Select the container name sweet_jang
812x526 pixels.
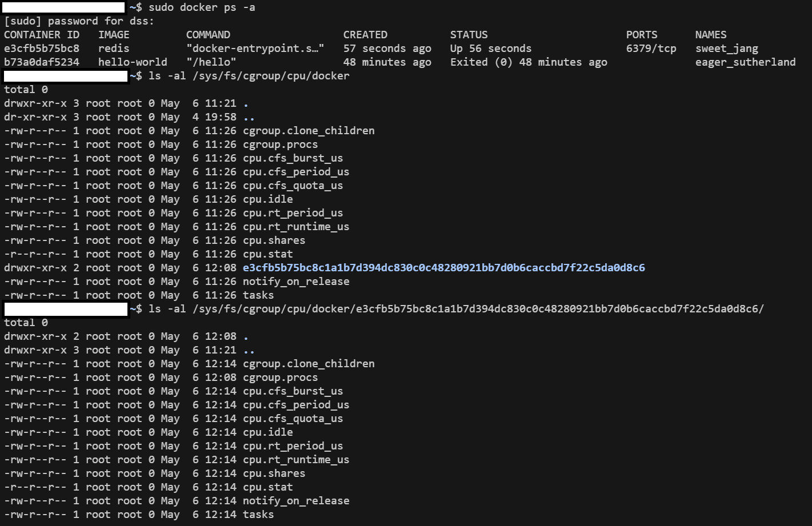pos(727,49)
